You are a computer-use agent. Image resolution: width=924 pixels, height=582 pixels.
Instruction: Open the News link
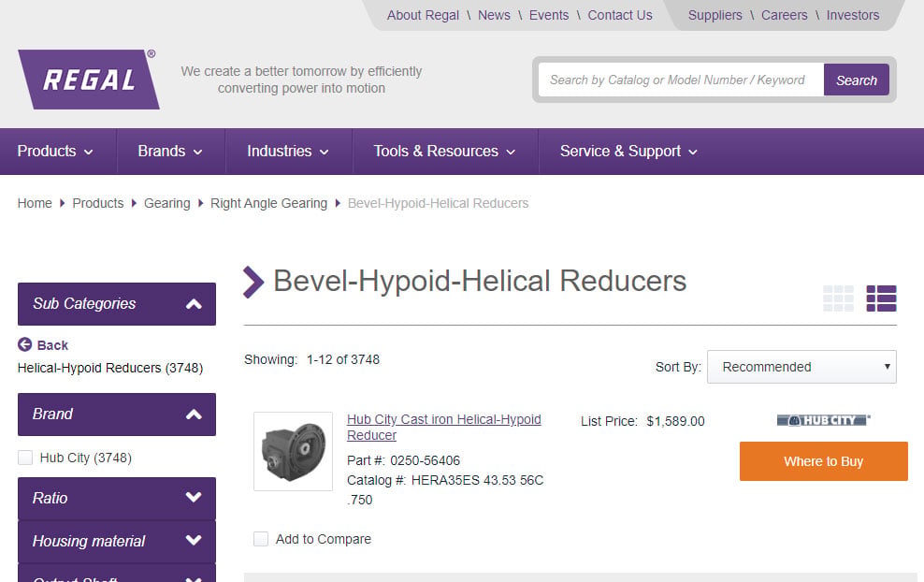coord(494,15)
